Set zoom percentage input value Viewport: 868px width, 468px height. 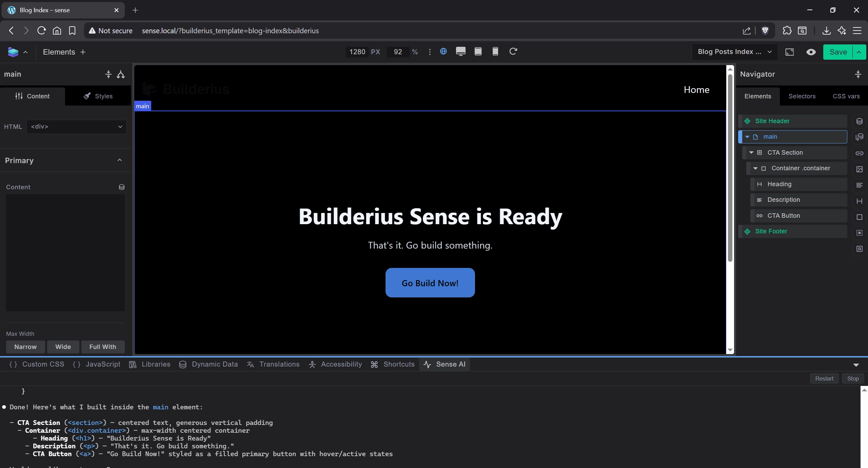397,52
